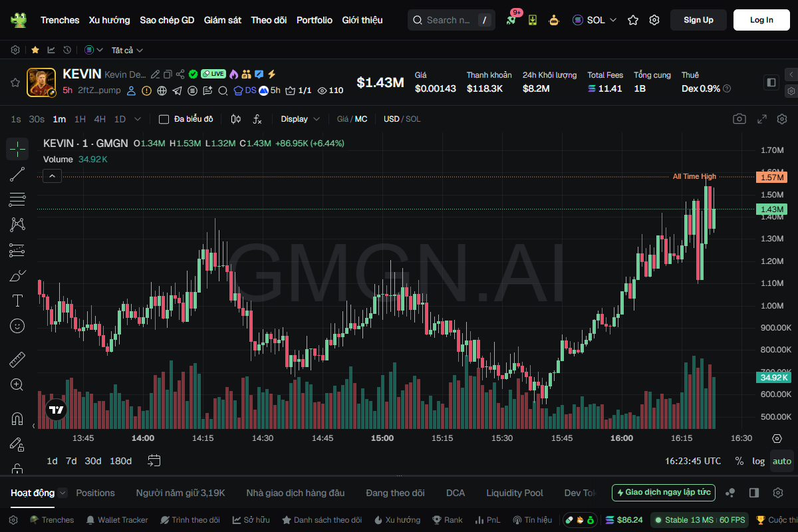
Task: Click the GMGN gecko logo
Action: (19, 20)
